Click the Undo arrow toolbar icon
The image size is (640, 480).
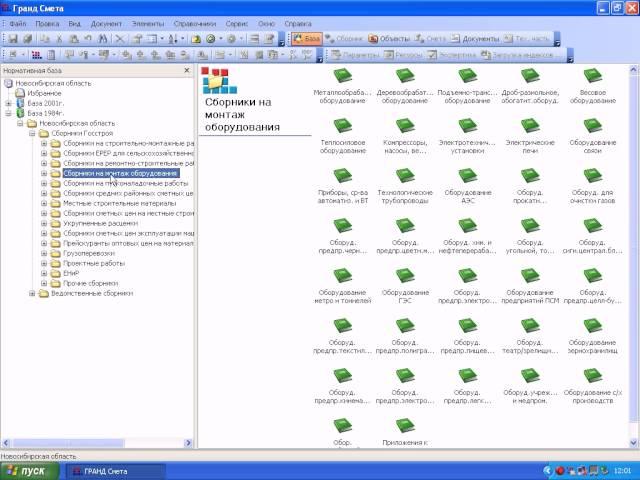coord(88,39)
